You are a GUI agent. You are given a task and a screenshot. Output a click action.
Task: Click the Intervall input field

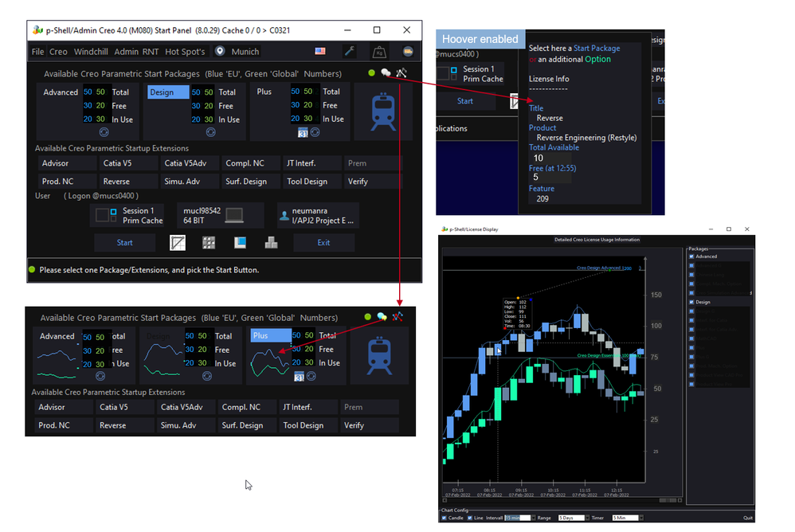point(517,518)
